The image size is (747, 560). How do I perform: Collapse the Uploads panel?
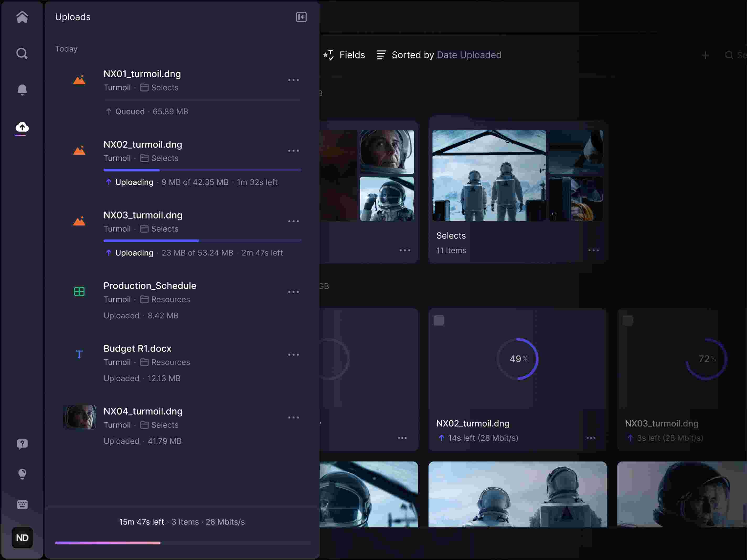click(x=301, y=17)
